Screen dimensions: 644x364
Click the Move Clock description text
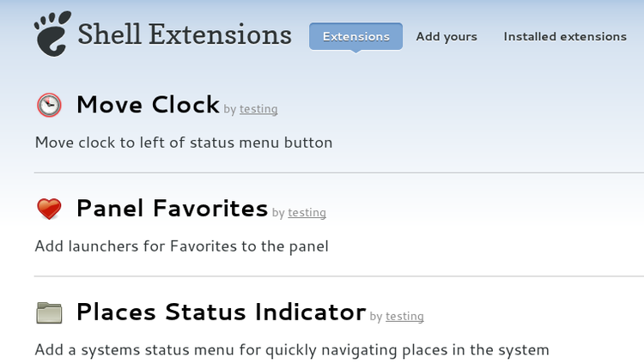click(x=183, y=142)
